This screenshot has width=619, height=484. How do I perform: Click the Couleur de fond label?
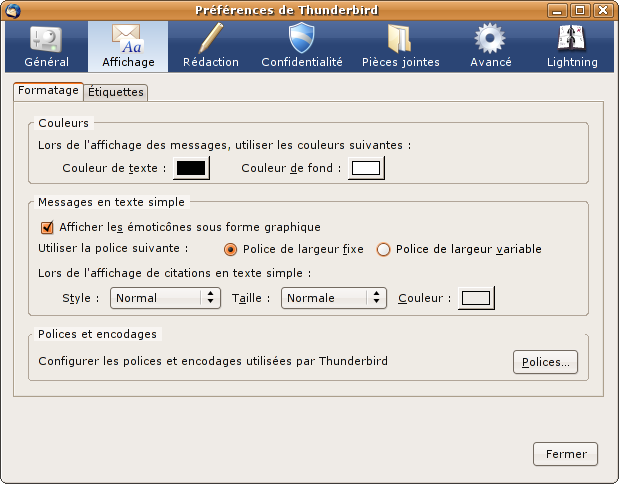tap(291, 168)
